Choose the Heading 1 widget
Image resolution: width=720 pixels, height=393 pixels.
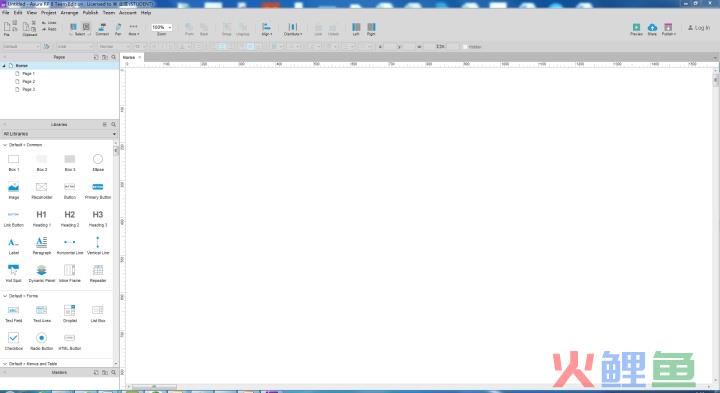pos(41,218)
